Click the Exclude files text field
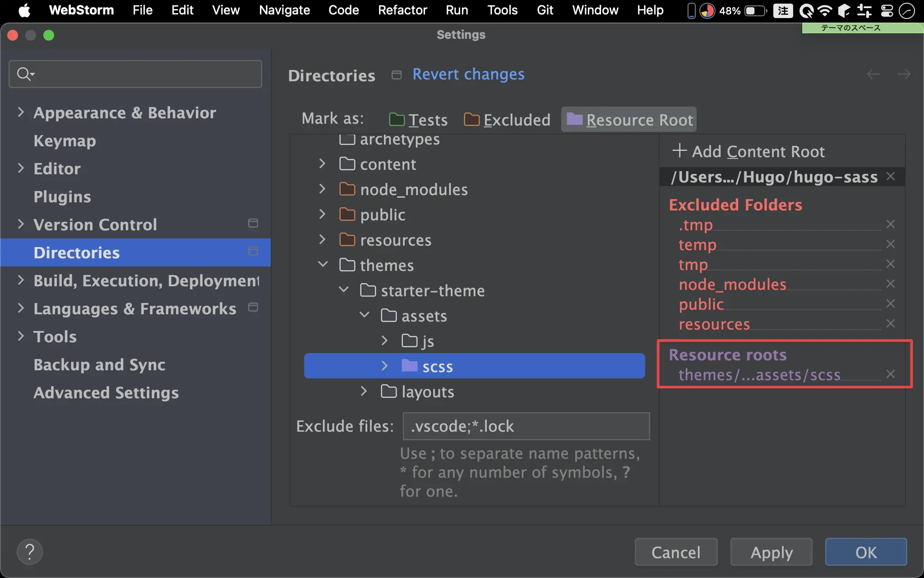The height and width of the screenshot is (578, 924). pyautogui.click(x=526, y=426)
